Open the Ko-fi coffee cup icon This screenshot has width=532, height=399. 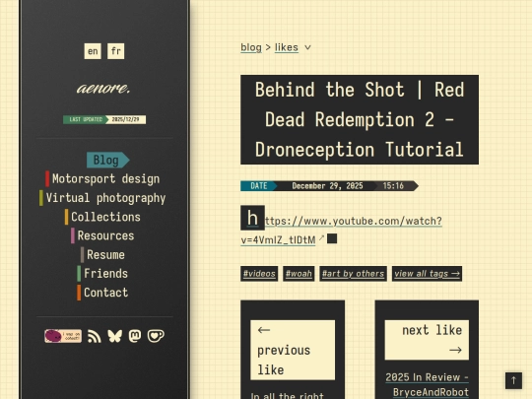(x=156, y=336)
